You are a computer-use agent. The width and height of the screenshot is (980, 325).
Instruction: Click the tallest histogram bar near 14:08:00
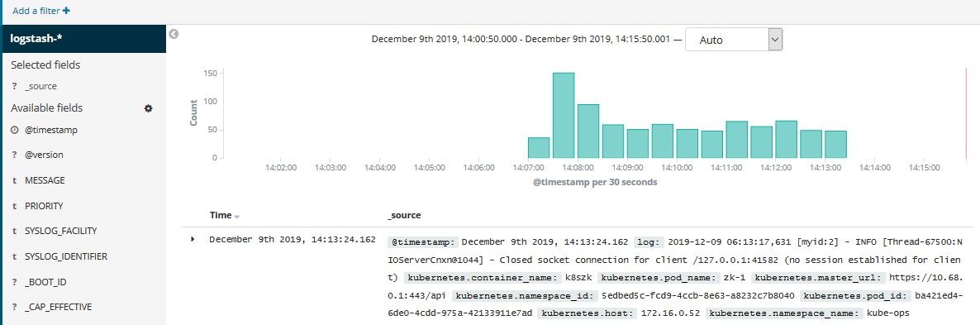tap(563, 116)
